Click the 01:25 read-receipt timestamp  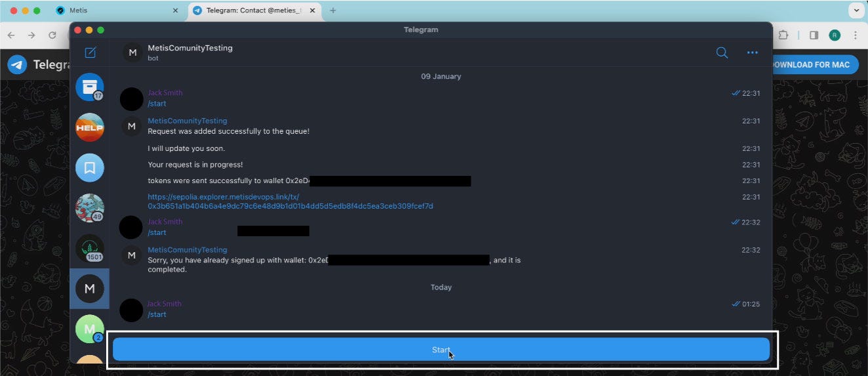(x=745, y=304)
